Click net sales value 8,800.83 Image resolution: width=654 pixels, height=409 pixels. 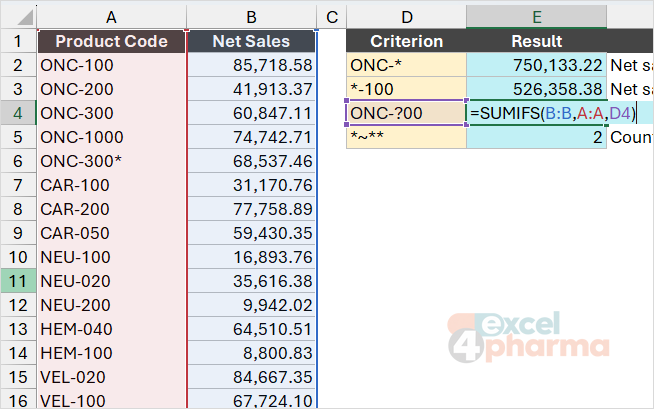(x=252, y=353)
